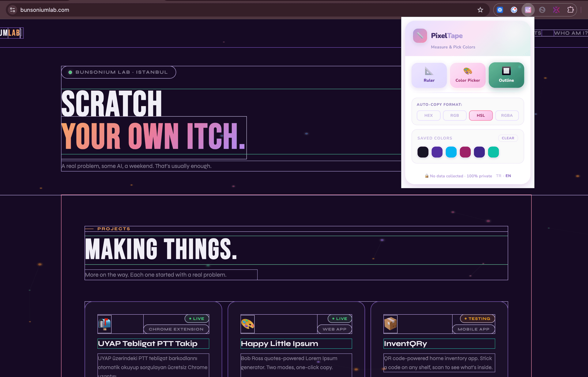588x377 pixels.
Task: Clear the saved colors
Action: [x=508, y=138]
